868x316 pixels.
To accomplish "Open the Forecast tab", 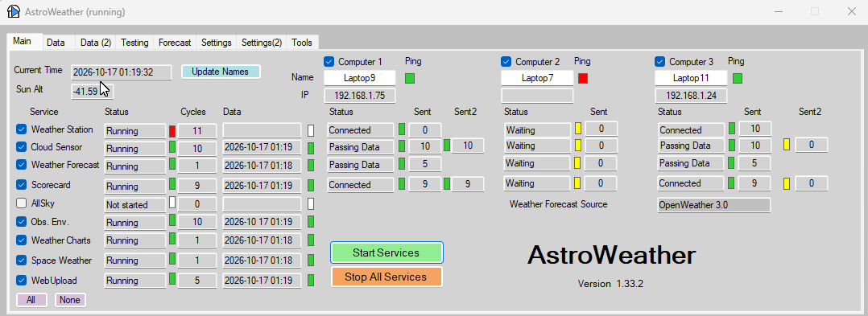I will click(x=175, y=43).
